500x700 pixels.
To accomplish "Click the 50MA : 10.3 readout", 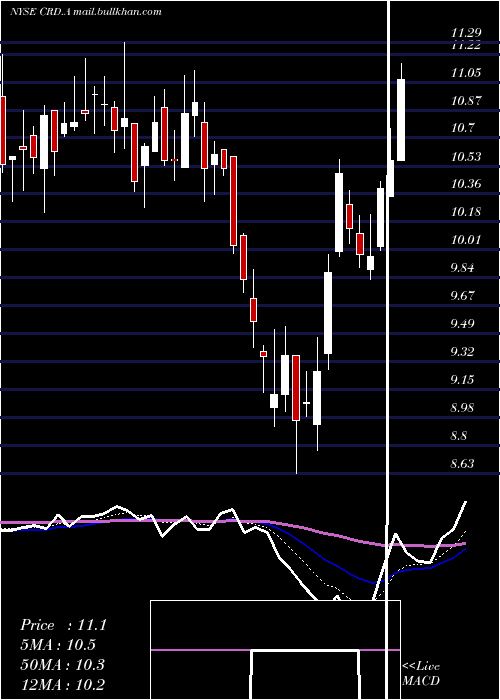I will 62,665.
